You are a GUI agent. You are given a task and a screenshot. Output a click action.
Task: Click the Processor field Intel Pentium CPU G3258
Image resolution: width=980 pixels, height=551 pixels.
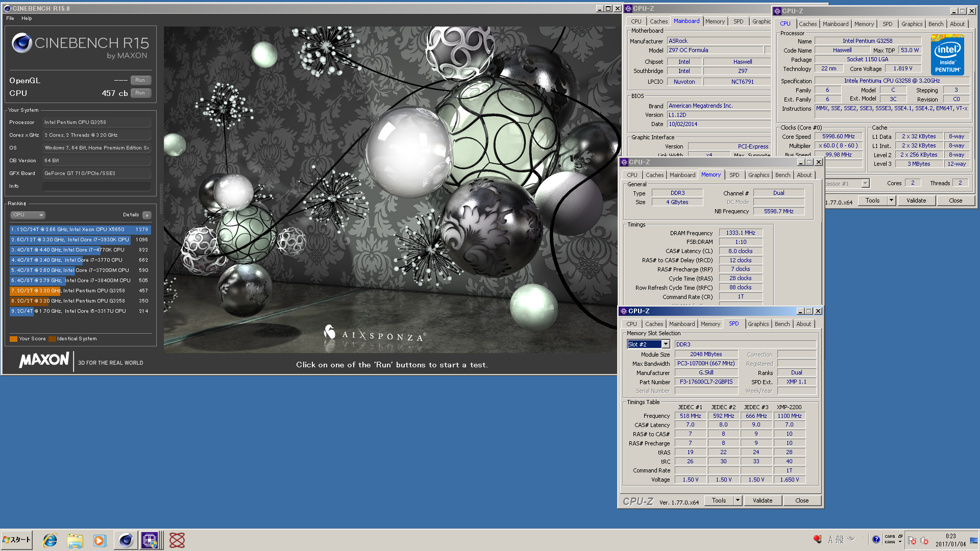pos(96,122)
